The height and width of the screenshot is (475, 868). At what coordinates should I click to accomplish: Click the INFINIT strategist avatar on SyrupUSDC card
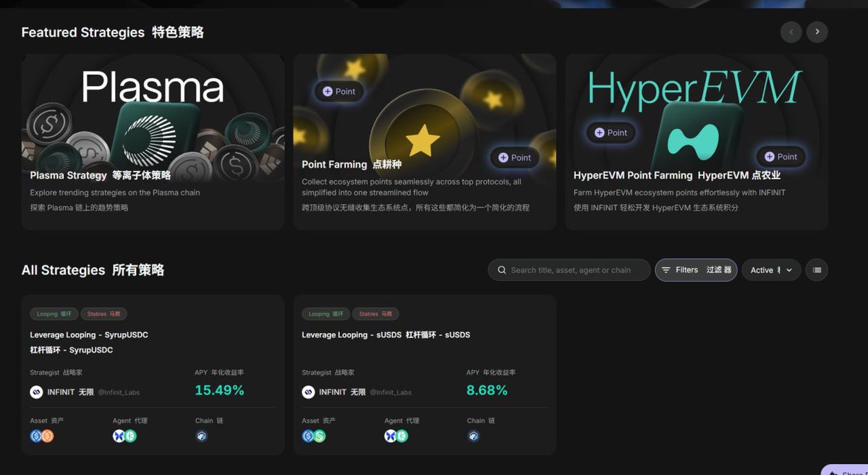point(35,392)
